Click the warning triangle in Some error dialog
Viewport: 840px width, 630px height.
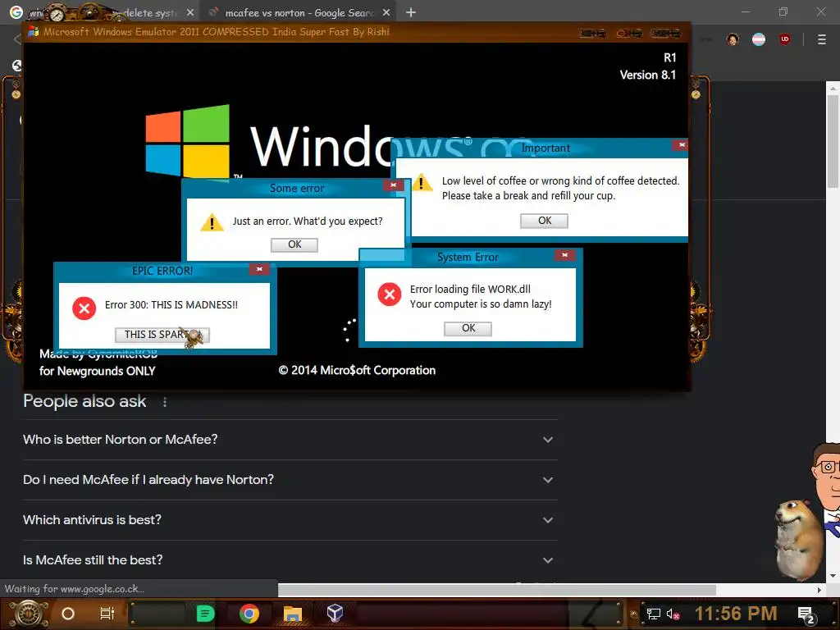coord(212,222)
